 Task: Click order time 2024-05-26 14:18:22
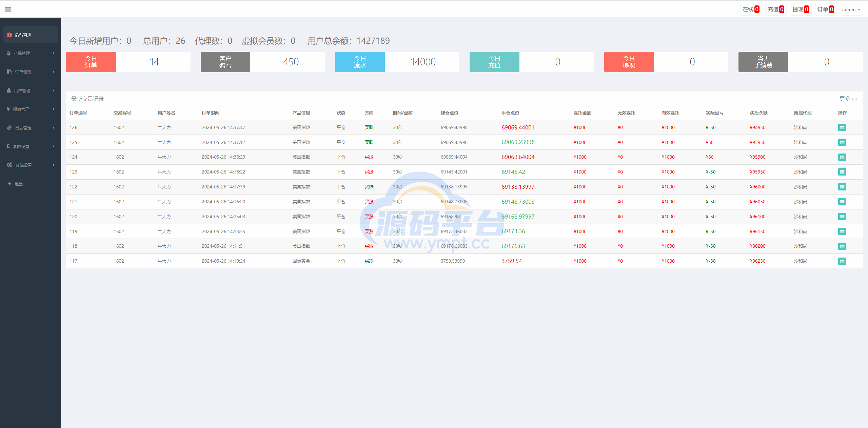coord(223,172)
